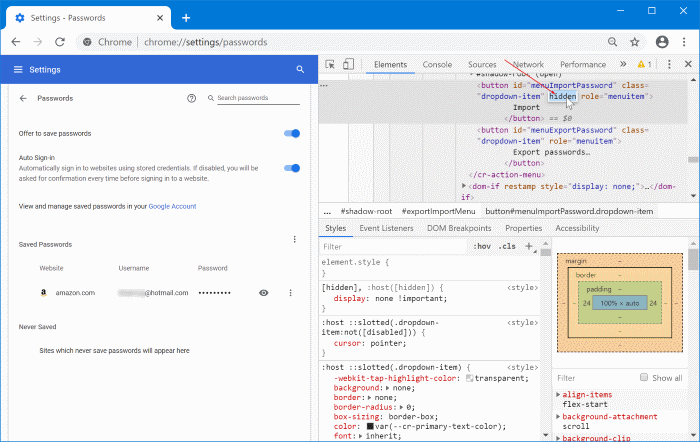Activate the DevTools inspect element picker
700x442 pixels.
click(x=331, y=65)
